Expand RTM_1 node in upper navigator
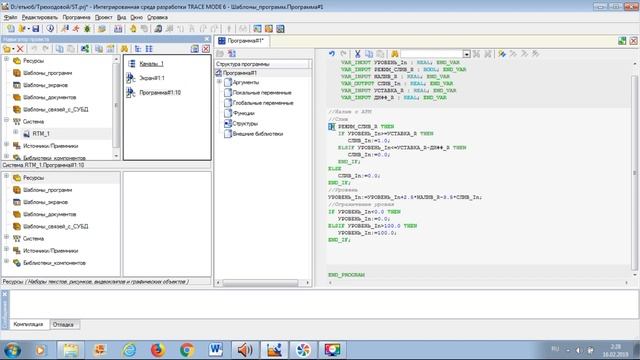The image size is (640, 360). pos(16,133)
